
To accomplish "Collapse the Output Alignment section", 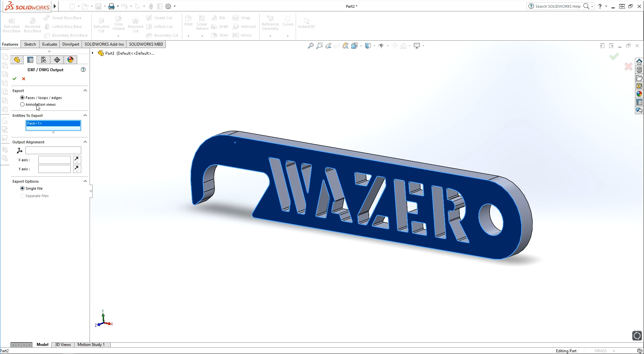I will pyautogui.click(x=85, y=142).
